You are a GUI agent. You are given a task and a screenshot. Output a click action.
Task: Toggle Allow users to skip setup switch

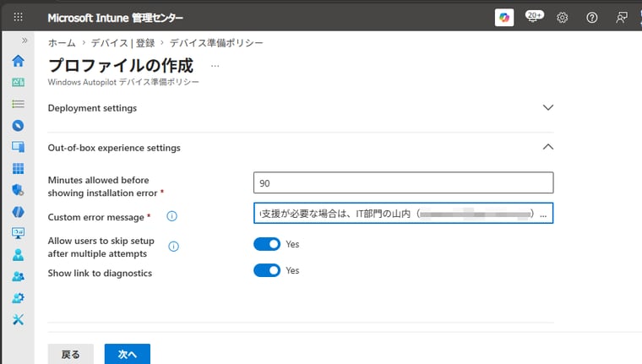(267, 244)
